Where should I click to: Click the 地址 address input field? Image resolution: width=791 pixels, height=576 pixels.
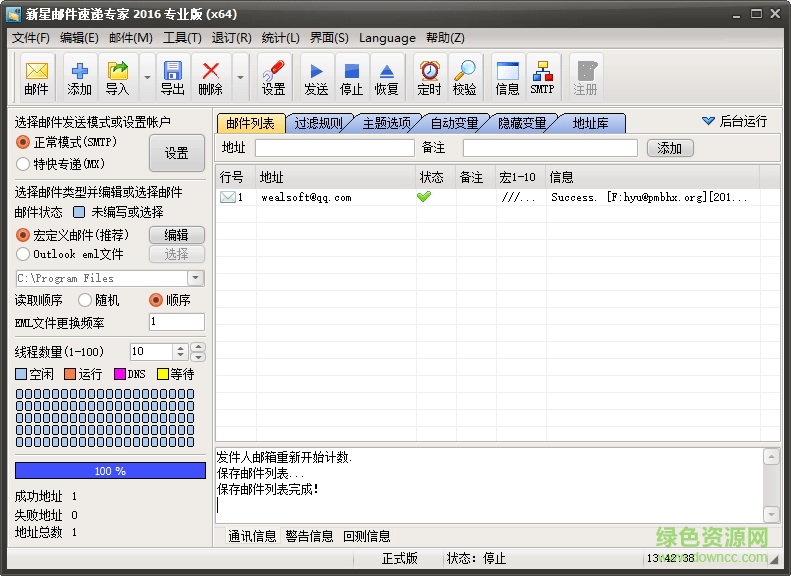(x=334, y=148)
